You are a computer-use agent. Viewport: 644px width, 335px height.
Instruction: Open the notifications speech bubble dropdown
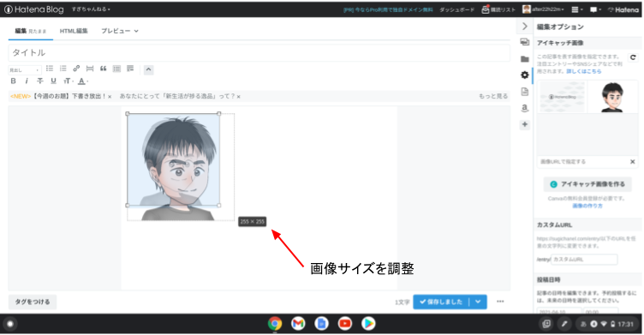coord(595,9)
